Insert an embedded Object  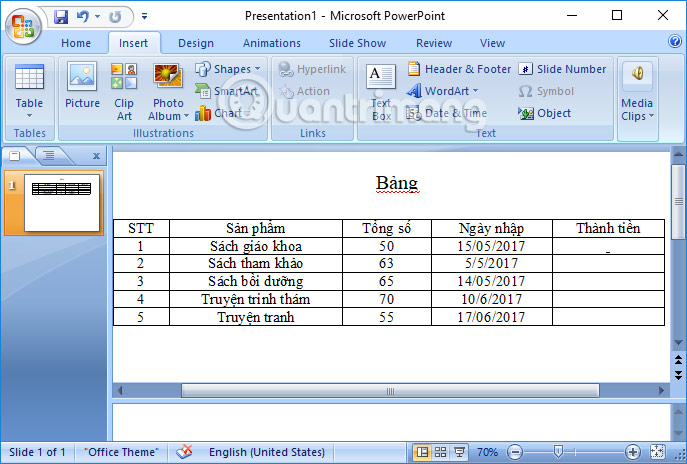545,113
